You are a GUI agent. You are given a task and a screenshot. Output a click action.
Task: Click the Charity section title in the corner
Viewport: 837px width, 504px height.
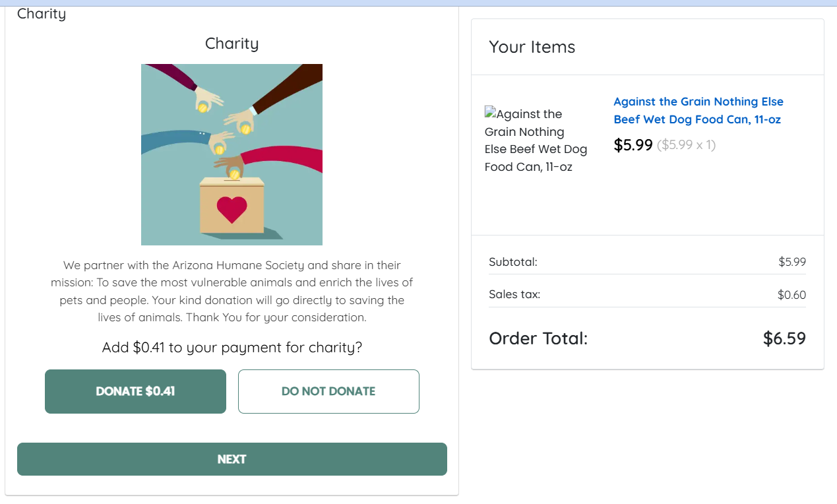coord(42,13)
